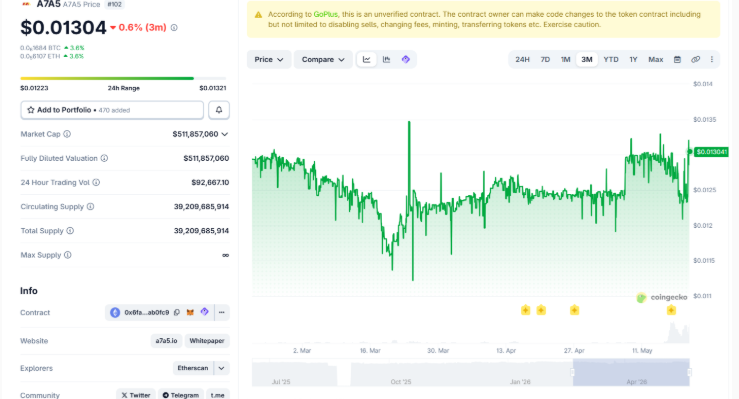Click the price alert bell icon

pos(219,110)
